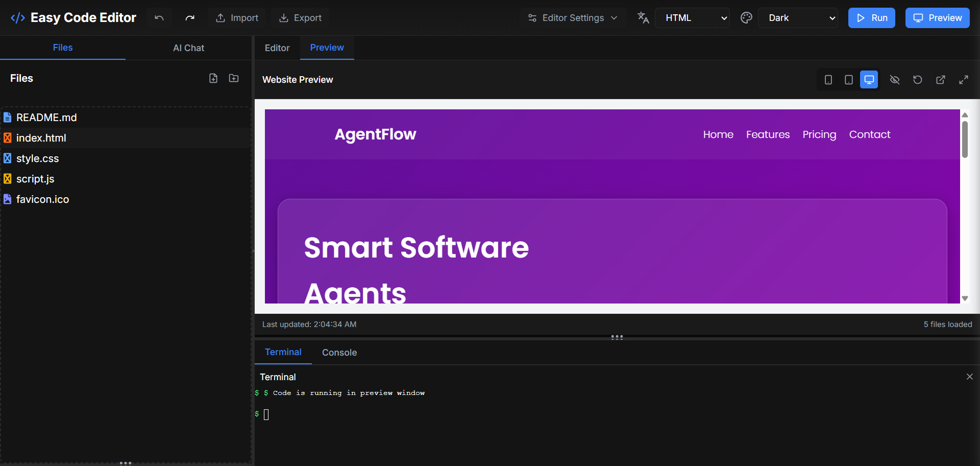Switch preview to tablet view
980x466 pixels.
coord(849,80)
